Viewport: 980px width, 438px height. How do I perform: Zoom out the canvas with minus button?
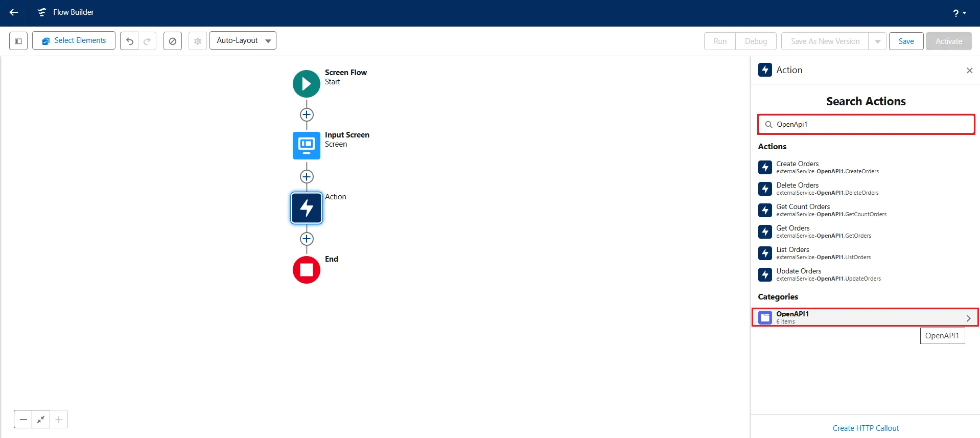(23, 420)
